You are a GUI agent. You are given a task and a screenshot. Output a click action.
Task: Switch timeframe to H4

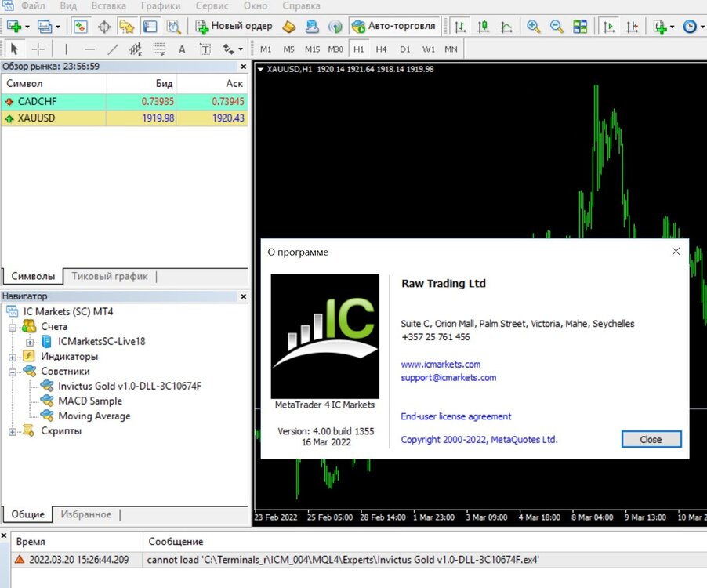tap(382, 49)
